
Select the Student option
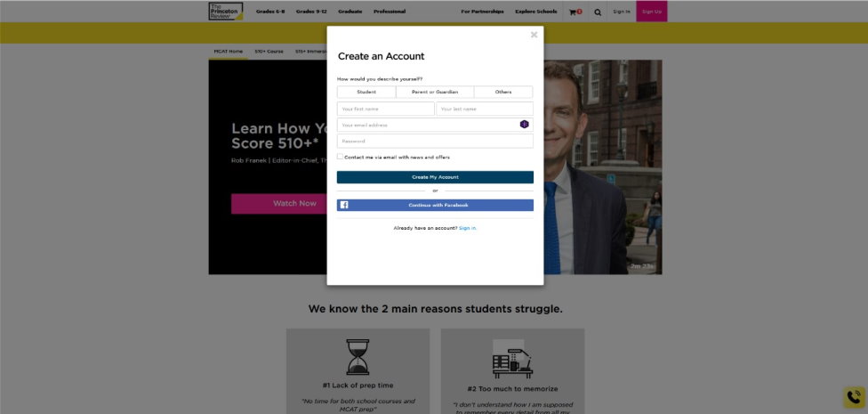[x=366, y=92]
